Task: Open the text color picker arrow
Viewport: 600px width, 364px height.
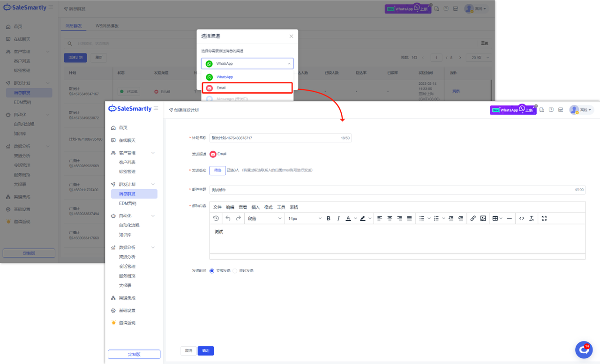Action: (x=355, y=218)
